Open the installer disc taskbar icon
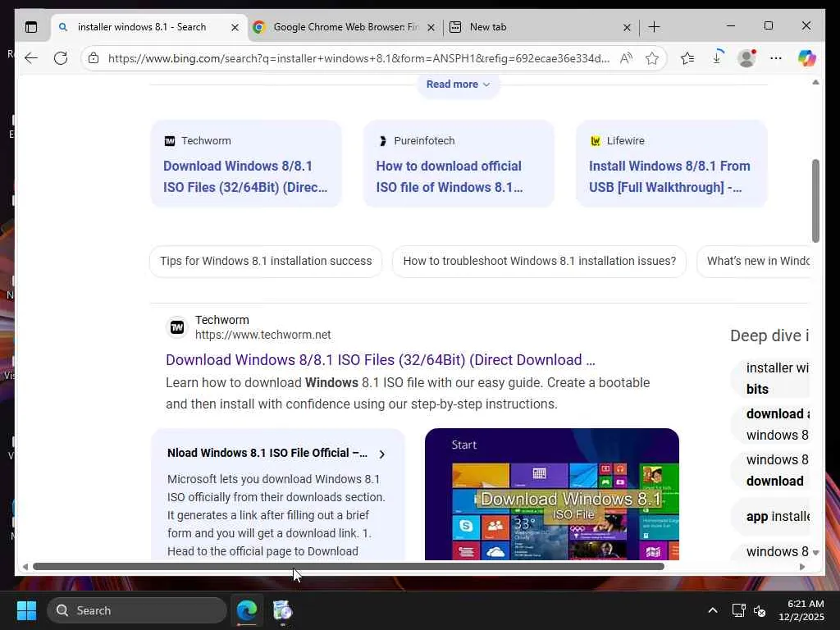 point(282,610)
